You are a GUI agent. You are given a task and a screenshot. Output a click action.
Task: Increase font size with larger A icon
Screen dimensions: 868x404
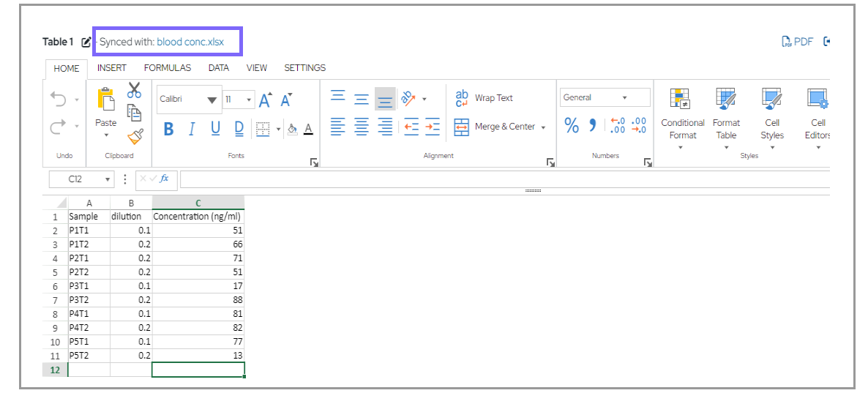point(265,100)
